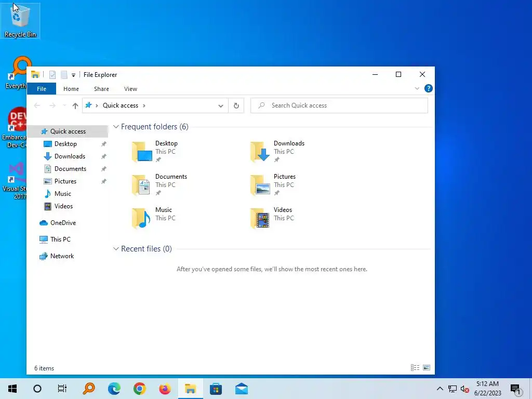Select Desktop in the navigation pane

click(65, 144)
